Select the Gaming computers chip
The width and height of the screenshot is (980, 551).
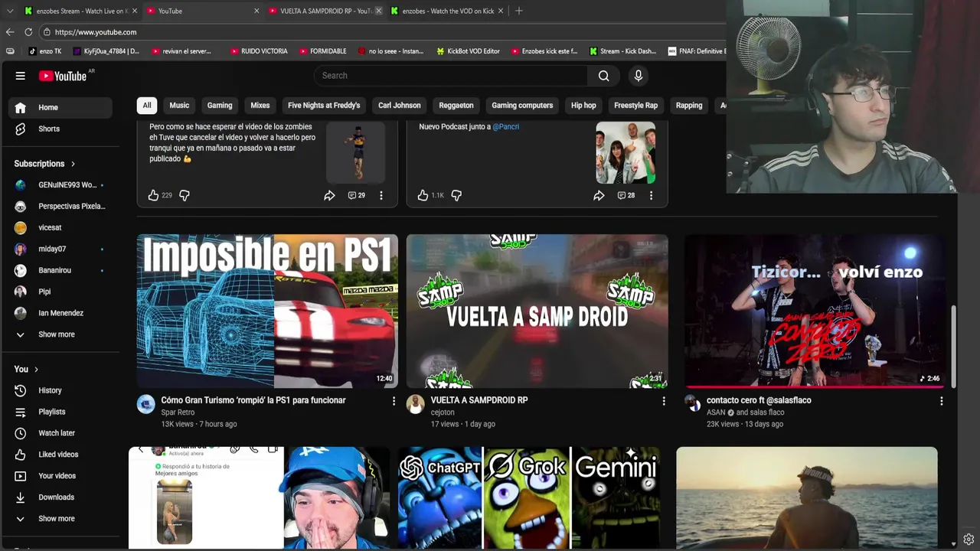[x=522, y=106]
